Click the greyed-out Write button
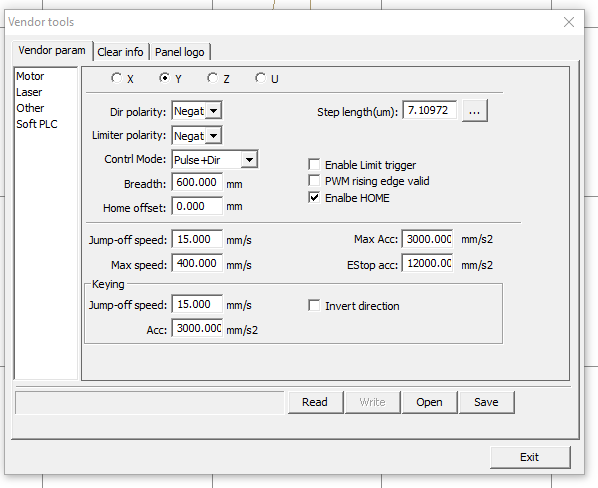The height and width of the screenshot is (488, 598). pyautogui.click(x=372, y=402)
